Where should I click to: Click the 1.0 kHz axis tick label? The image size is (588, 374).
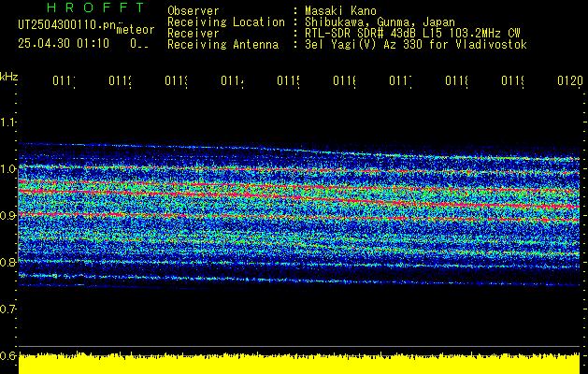click(x=8, y=169)
